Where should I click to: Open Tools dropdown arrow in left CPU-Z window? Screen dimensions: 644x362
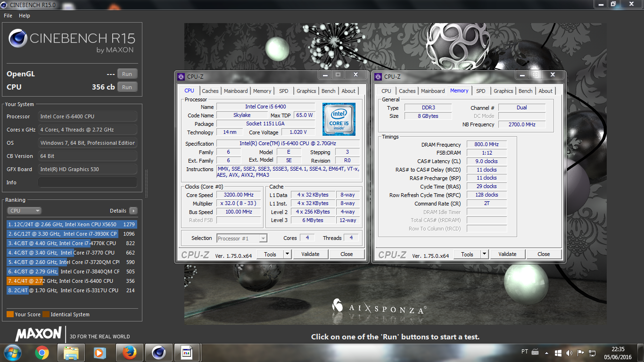coord(287,254)
